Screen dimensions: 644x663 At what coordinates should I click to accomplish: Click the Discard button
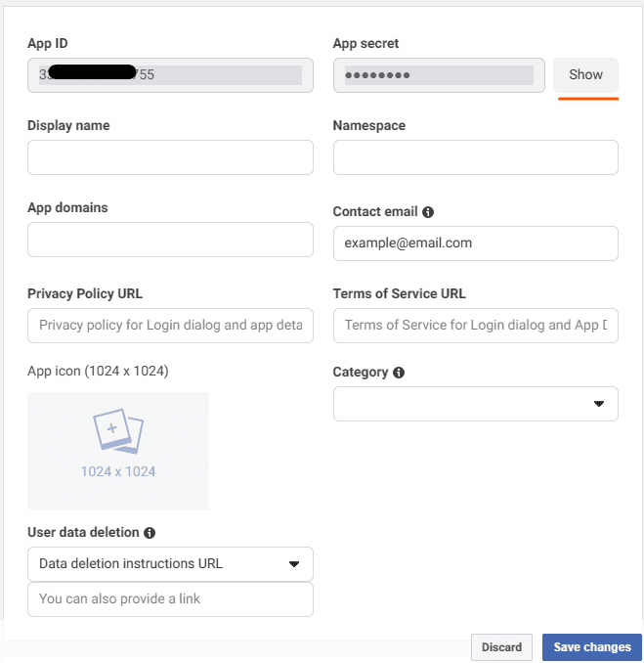pos(501,647)
